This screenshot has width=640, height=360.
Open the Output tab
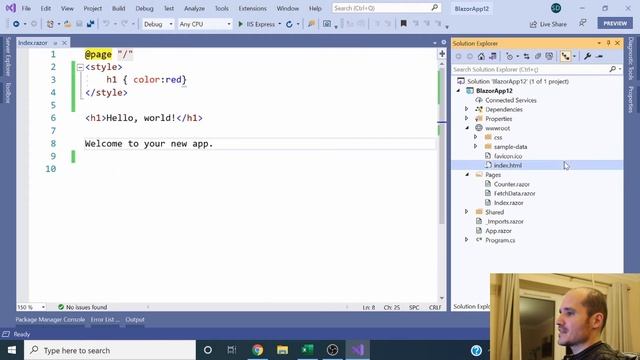click(x=135, y=320)
